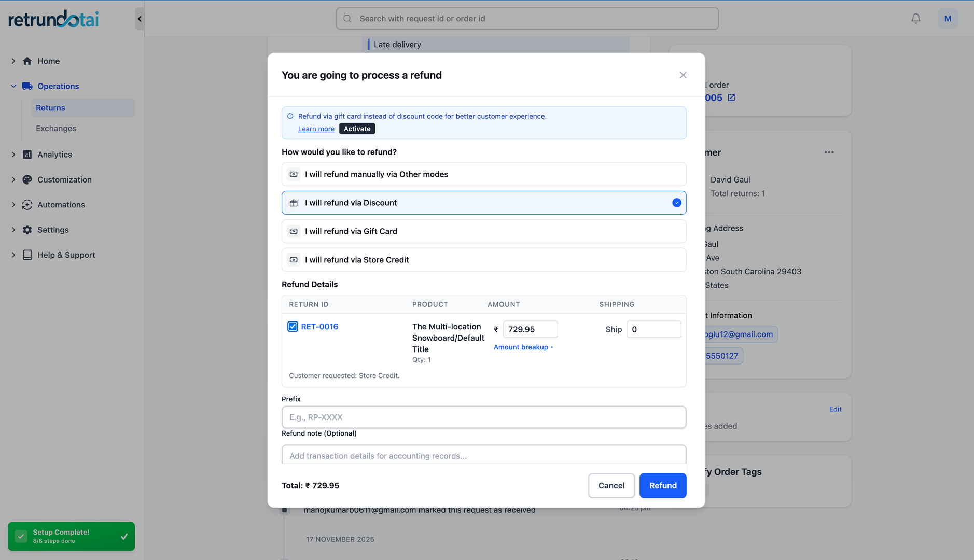Click the Analytics chart icon
The height and width of the screenshot is (560, 974).
point(27,155)
